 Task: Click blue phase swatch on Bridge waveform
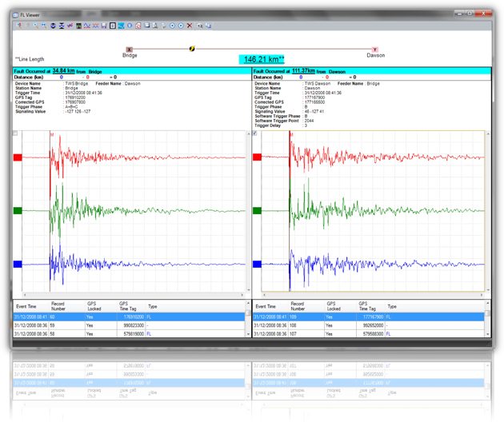tap(18, 264)
